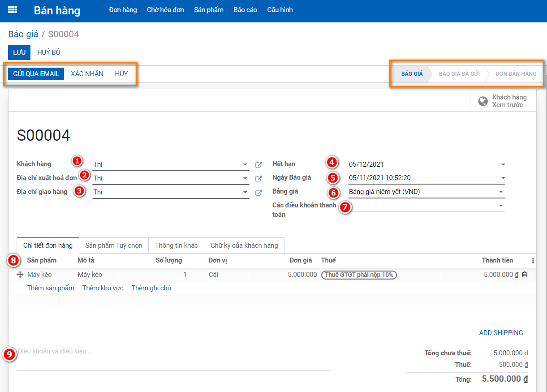
Task: Go to Báo giá breadcrumb
Action: pyautogui.click(x=23, y=34)
